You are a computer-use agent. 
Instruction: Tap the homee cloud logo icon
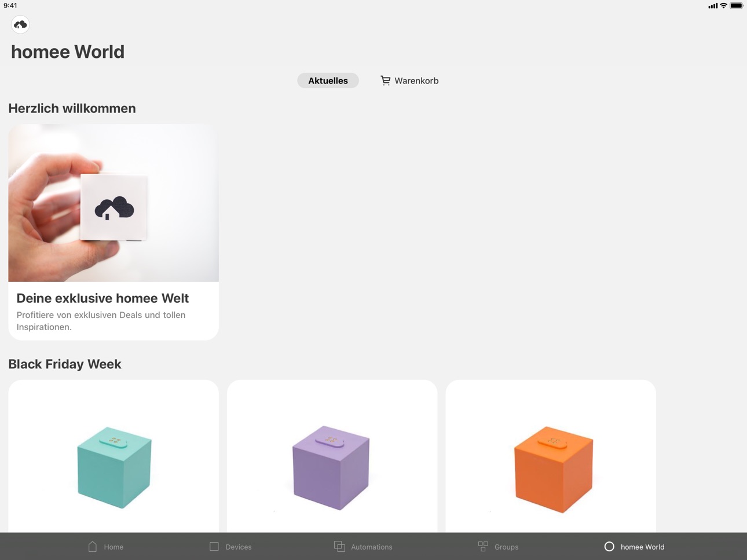click(20, 24)
